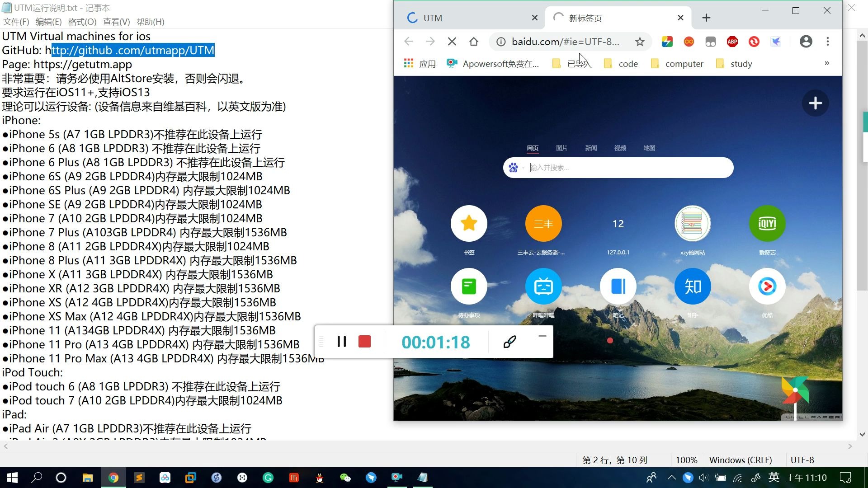Open the notification action center
The height and width of the screenshot is (488, 868).
point(845,478)
